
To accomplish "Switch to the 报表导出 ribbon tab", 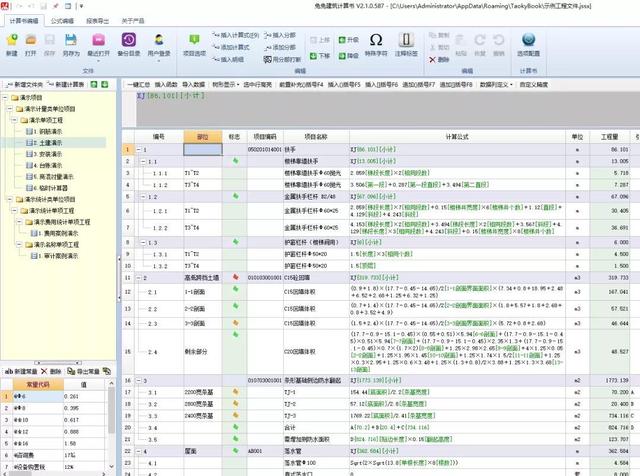I will point(97,21).
